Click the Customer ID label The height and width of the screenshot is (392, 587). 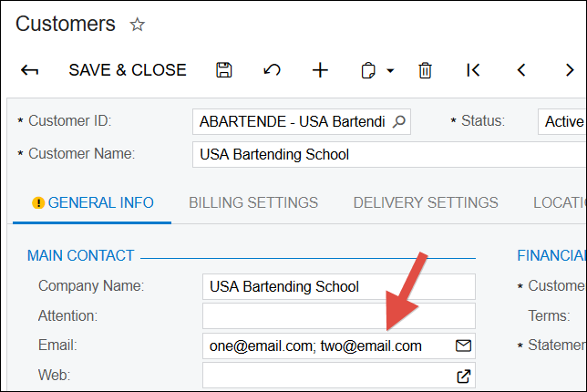click(69, 121)
